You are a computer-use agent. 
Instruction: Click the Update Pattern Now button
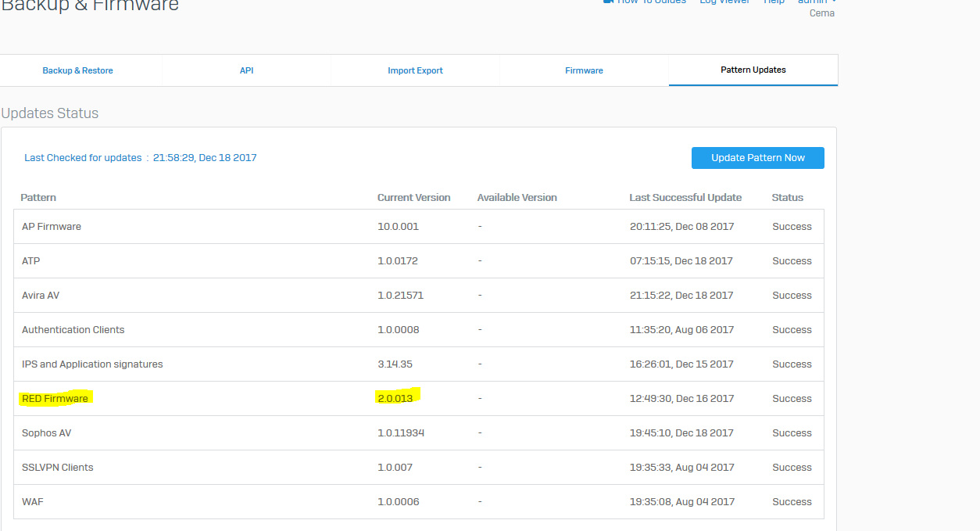tap(758, 158)
